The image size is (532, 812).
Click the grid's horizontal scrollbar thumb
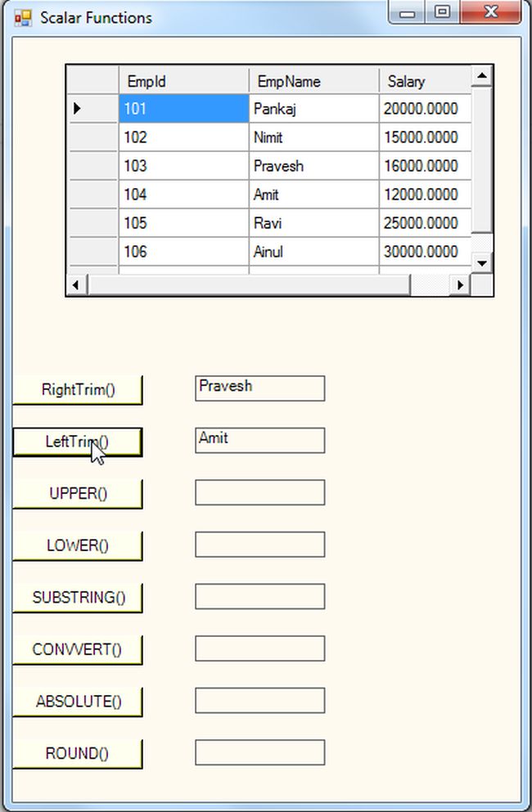(249, 285)
